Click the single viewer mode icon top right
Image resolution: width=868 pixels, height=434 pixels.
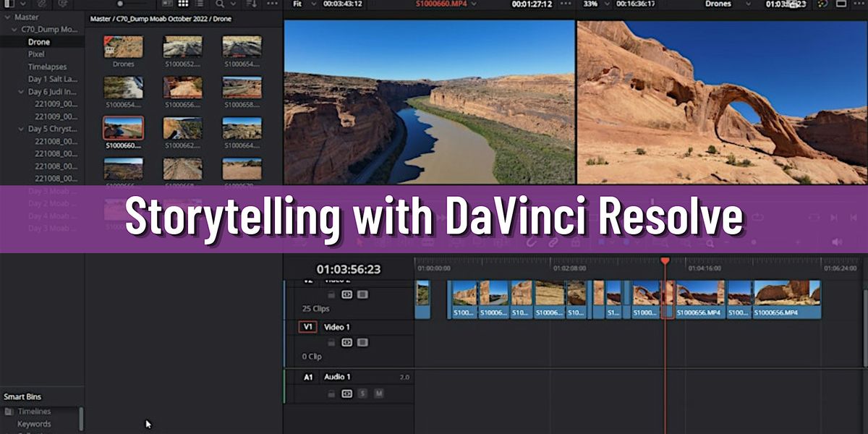click(843, 4)
